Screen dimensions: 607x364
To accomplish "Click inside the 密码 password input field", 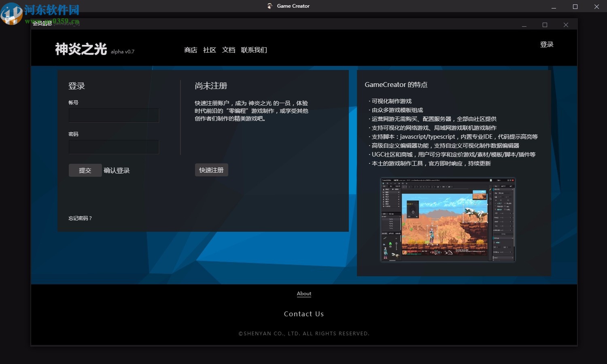I will pyautogui.click(x=114, y=147).
